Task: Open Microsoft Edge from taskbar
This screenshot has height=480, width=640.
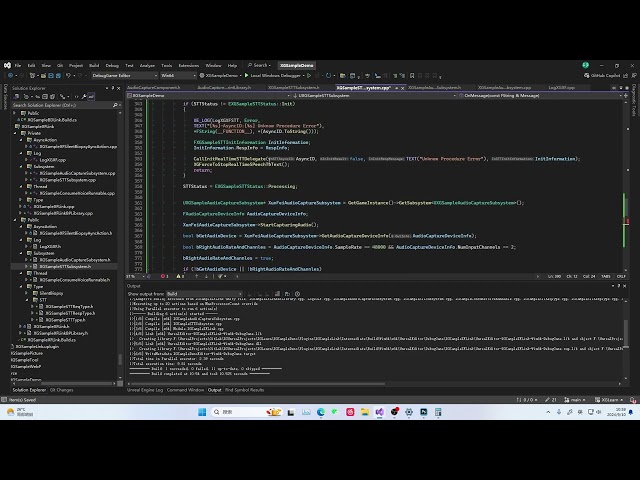Action: [x=321, y=412]
